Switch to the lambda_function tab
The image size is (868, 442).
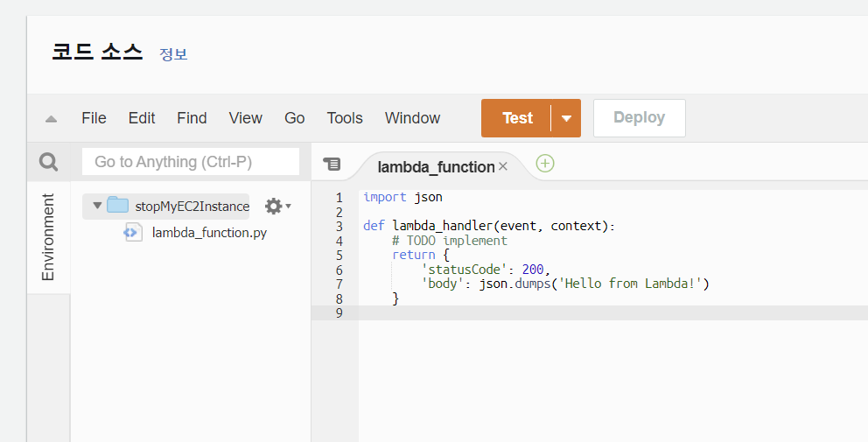[436, 166]
